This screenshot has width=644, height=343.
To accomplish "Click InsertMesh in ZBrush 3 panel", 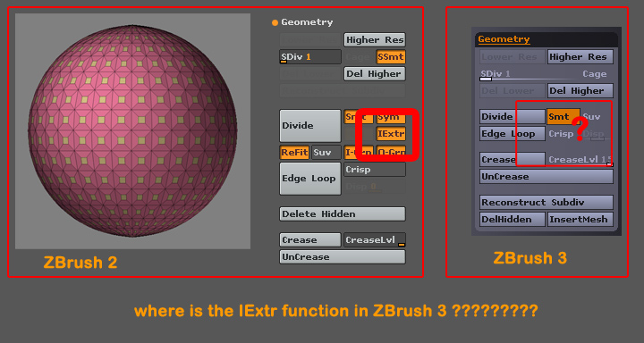I will pos(580,219).
